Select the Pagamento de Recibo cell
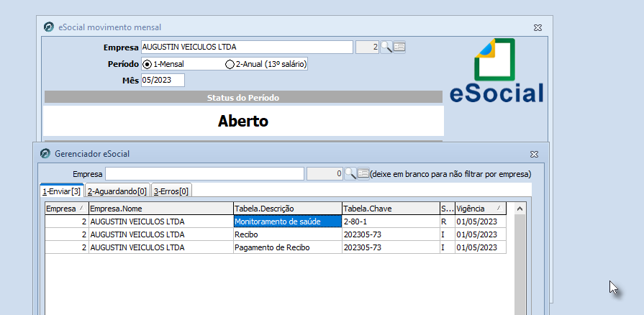 (288, 247)
